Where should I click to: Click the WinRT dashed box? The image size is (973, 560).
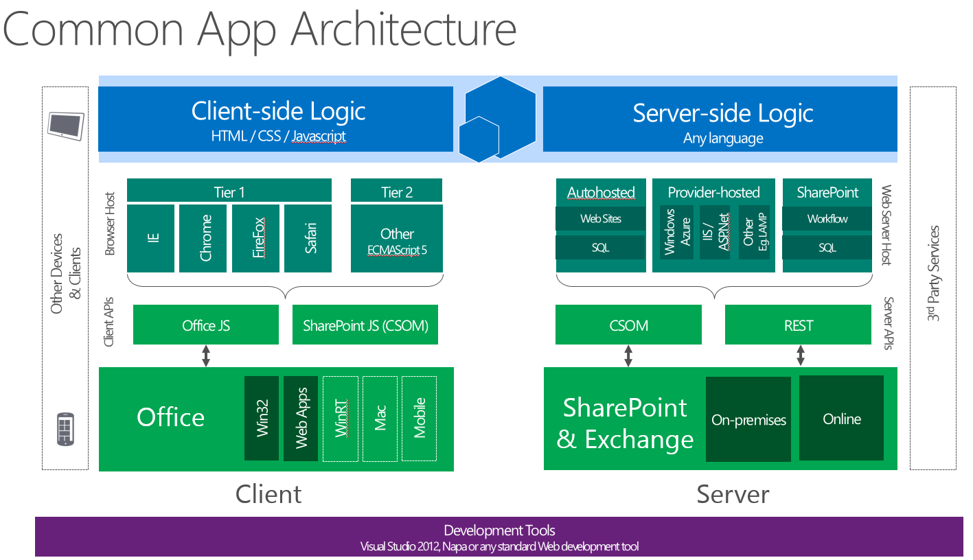(x=341, y=418)
